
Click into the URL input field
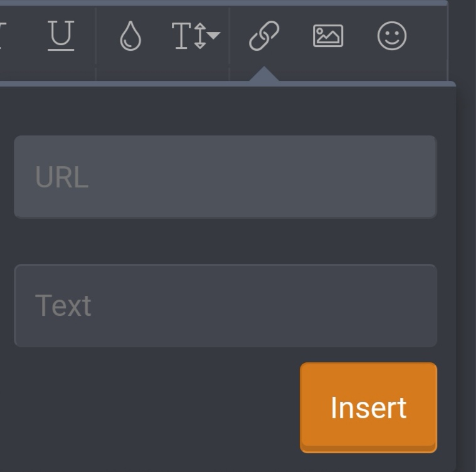225,177
